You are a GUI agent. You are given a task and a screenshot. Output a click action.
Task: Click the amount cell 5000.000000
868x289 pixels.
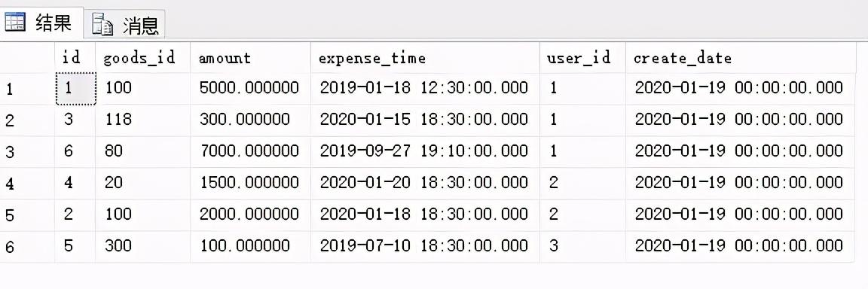(250, 88)
